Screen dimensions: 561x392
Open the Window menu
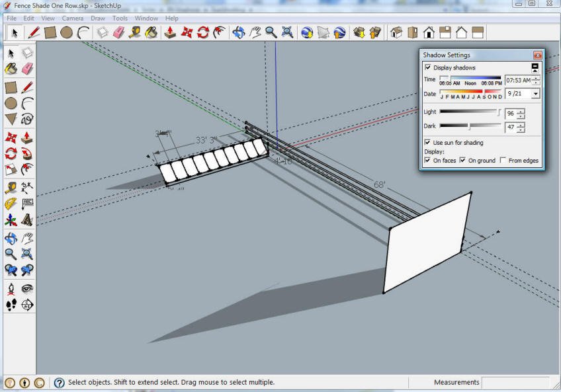tap(146, 19)
